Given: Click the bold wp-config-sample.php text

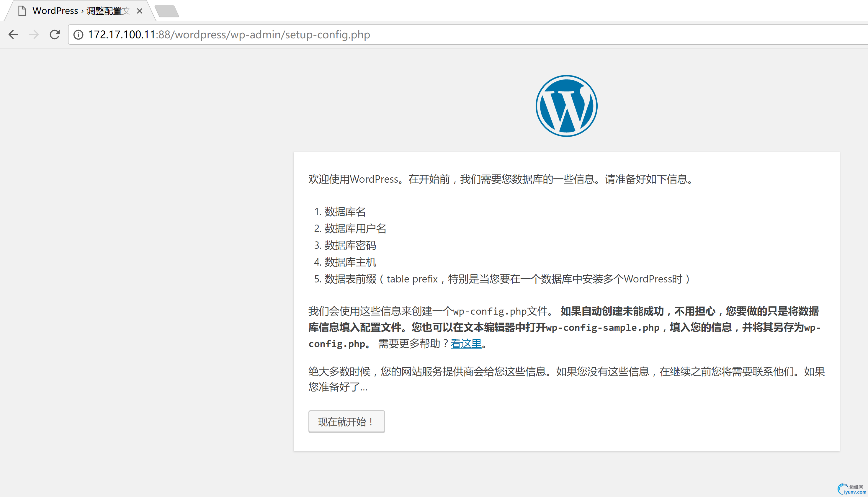Looking at the screenshot, I should tap(602, 327).
